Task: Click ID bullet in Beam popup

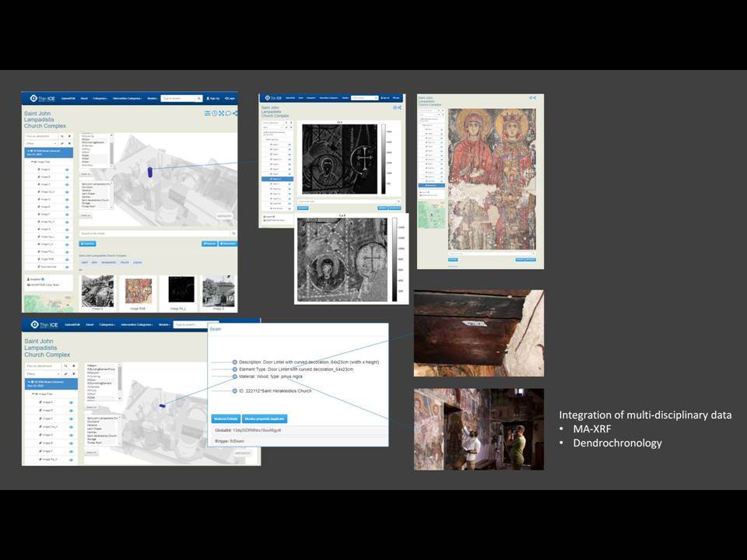Action: (x=235, y=391)
